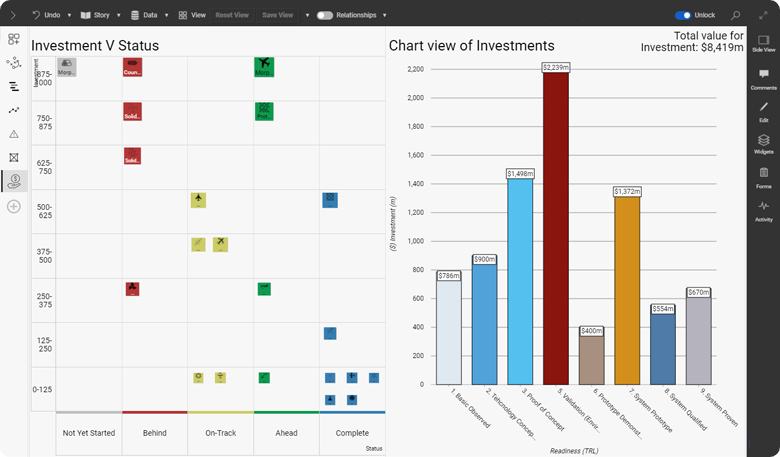Open the View menu
780x457 pixels.
192,16
